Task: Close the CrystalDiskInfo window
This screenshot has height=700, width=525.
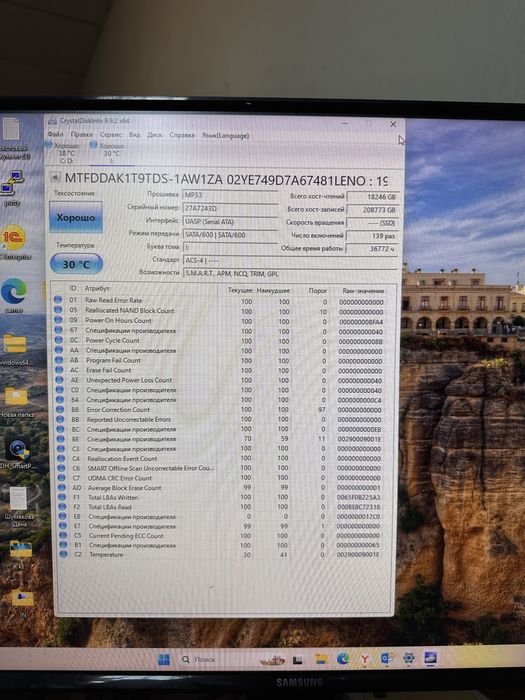Action: coord(393,124)
